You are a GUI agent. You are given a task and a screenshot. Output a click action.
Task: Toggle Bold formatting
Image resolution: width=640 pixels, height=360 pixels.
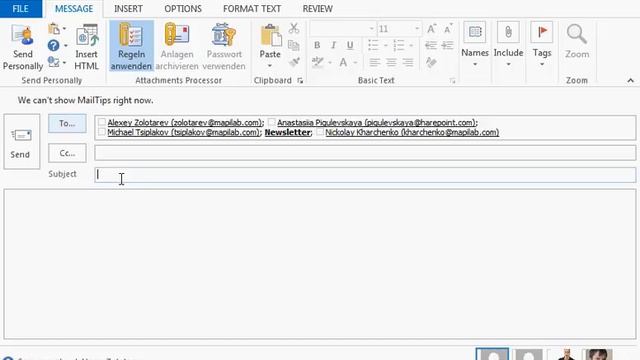point(317,45)
